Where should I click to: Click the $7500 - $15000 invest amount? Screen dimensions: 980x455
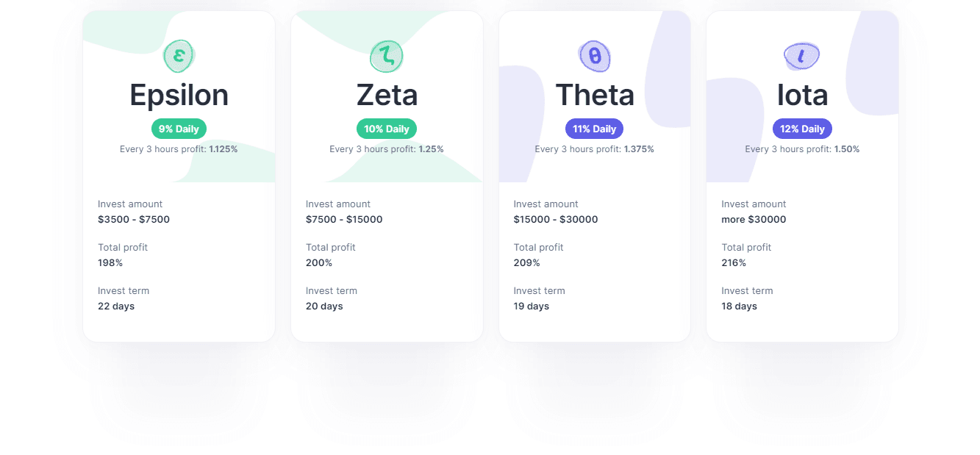(344, 219)
